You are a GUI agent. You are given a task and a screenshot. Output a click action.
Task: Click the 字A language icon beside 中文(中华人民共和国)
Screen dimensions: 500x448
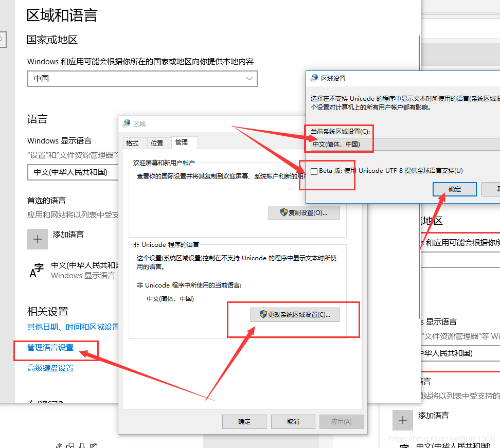[x=36, y=270]
